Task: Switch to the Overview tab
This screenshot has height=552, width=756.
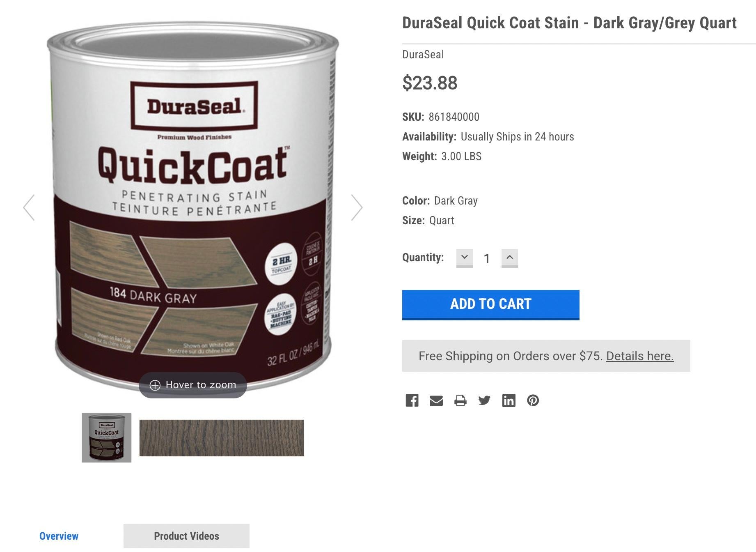Action: pos(59,536)
